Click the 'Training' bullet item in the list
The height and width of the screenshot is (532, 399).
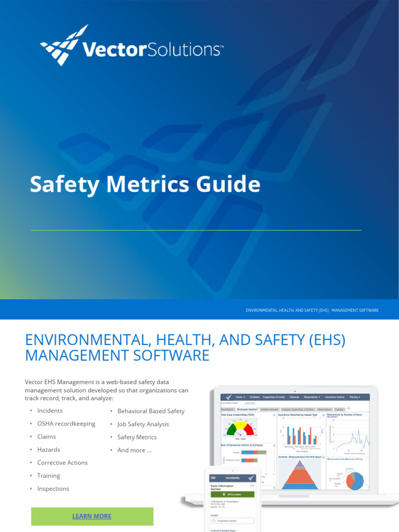(x=48, y=476)
